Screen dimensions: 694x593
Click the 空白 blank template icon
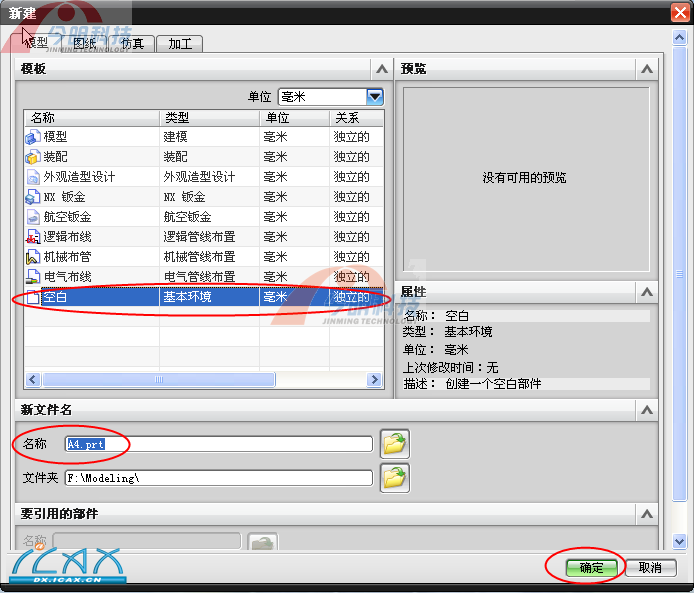tap(33, 296)
